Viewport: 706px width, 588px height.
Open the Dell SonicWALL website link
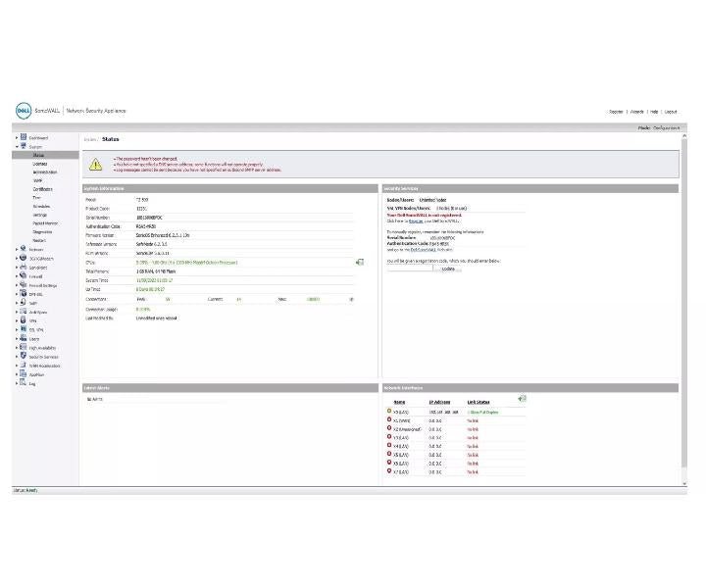click(423, 249)
